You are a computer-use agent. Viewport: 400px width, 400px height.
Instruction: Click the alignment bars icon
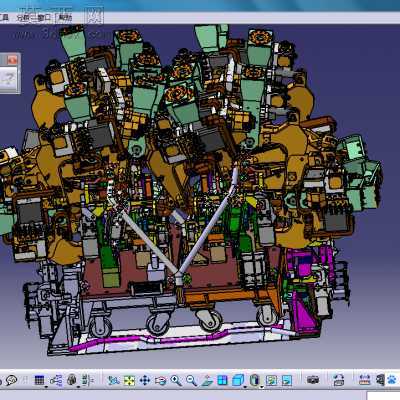tap(87, 380)
